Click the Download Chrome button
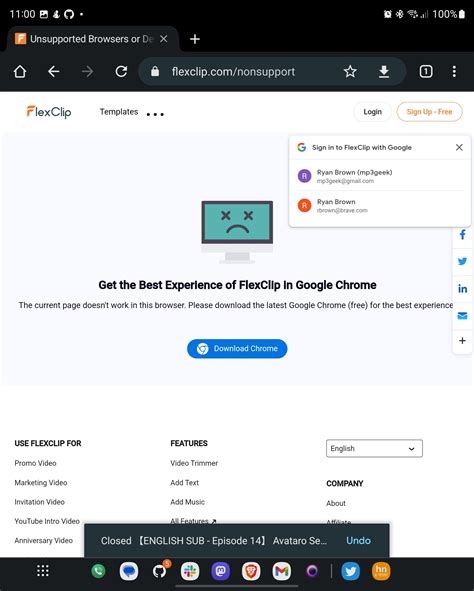The width and height of the screenshot is (474, 591). click(237, 349)
